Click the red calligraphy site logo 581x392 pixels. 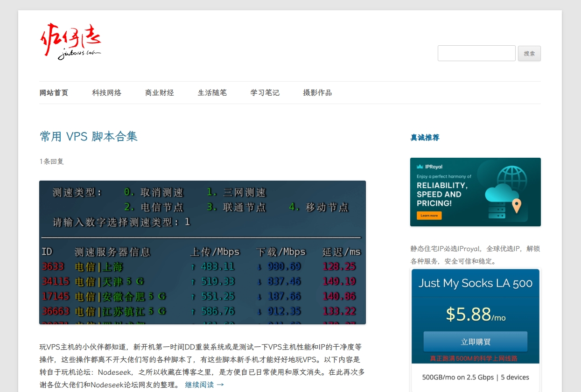coord(70,41)
